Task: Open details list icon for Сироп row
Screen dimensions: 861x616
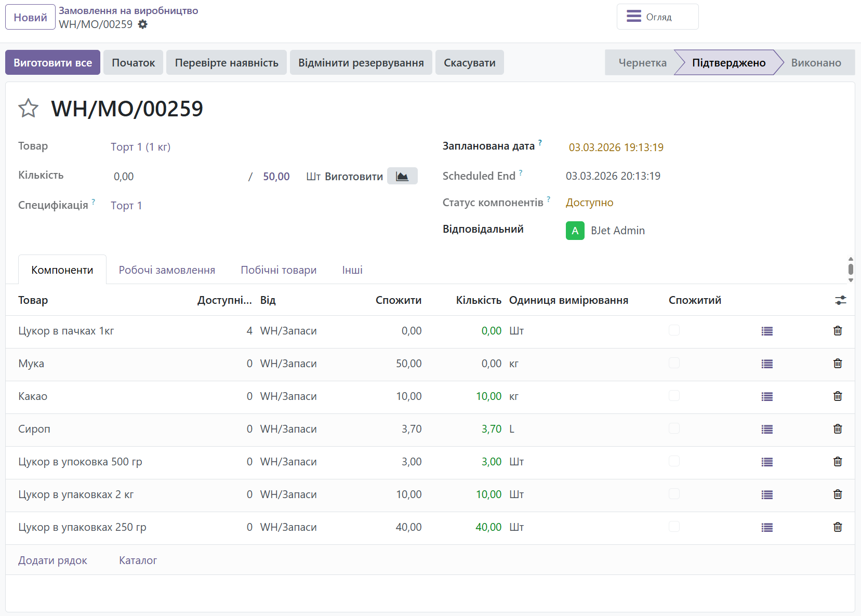Action: coord(766,429)
